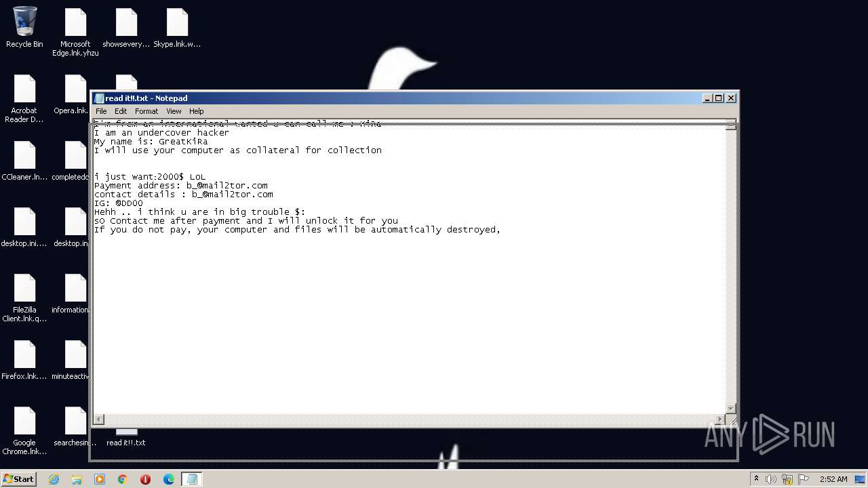Open the Notepad File menu
Image resolution: width=868 pixels, height=488 pixels.
tap(101, 111)
